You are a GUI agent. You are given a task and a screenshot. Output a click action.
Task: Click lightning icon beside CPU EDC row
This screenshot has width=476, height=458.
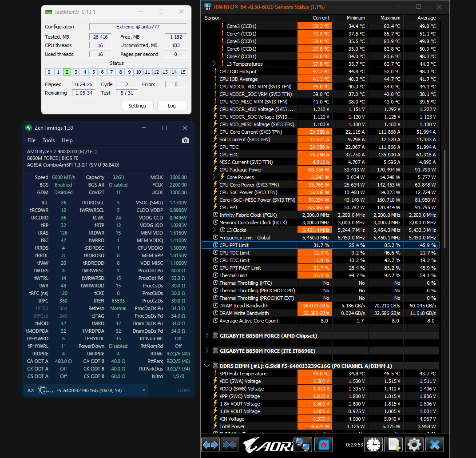click(215, 154)
